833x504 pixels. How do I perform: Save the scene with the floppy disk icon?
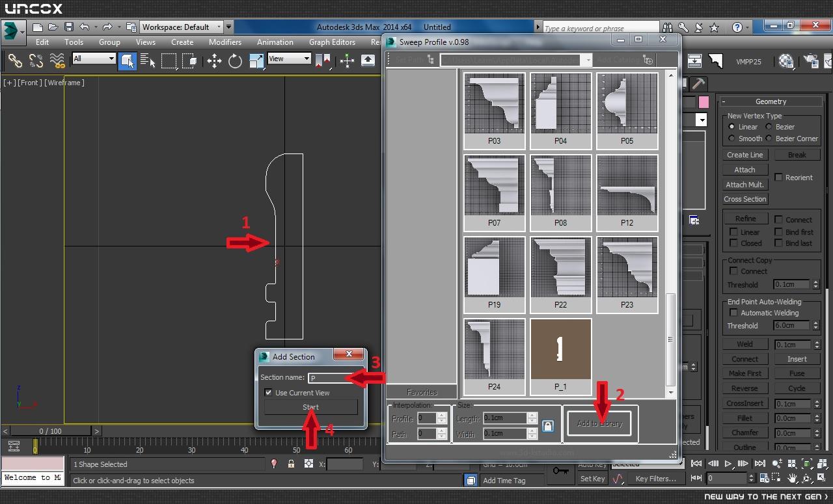68,27
